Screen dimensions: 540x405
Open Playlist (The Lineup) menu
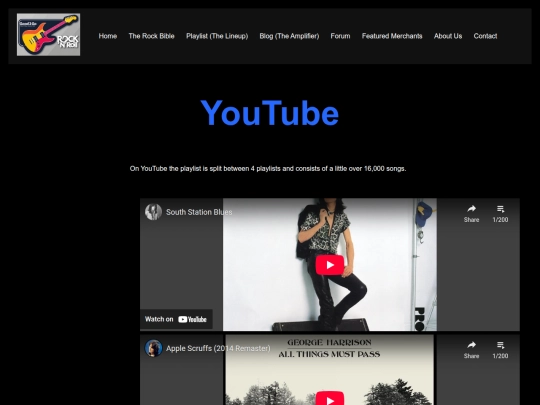click(217, 36)
